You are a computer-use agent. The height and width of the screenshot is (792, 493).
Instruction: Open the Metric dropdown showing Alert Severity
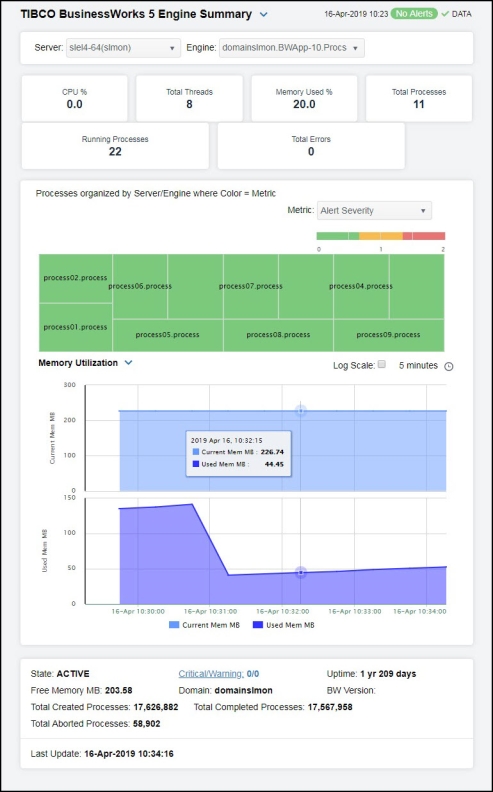(374, 211)
